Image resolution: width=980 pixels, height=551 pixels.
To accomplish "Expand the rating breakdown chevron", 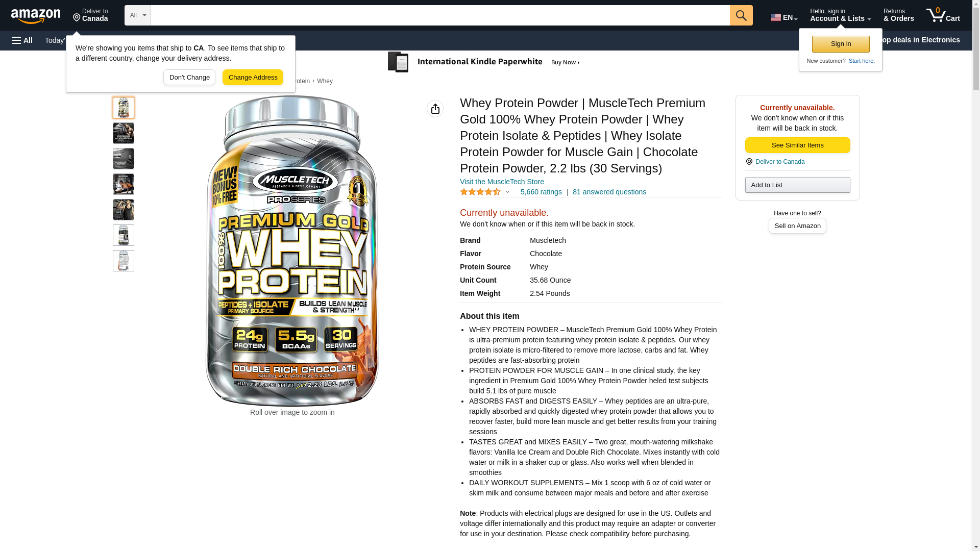I will (x=507, y=192).
